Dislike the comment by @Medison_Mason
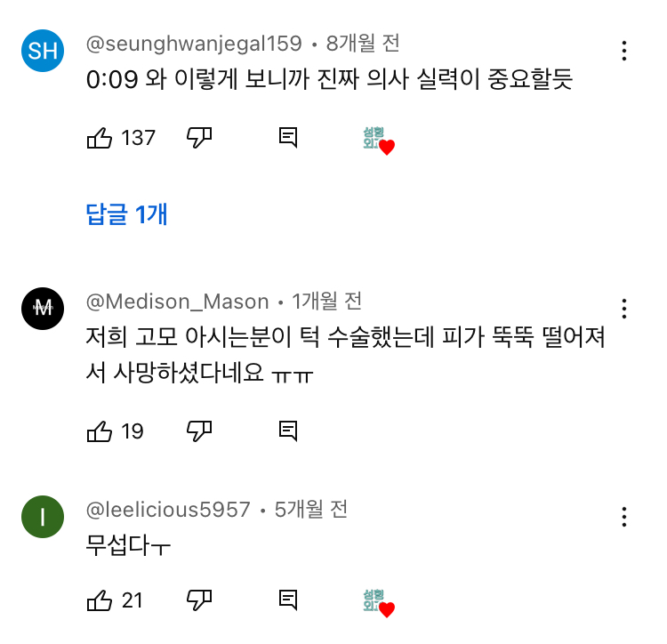Image resolution: width=667 pixels, height=644 pixels. [199, 431]
